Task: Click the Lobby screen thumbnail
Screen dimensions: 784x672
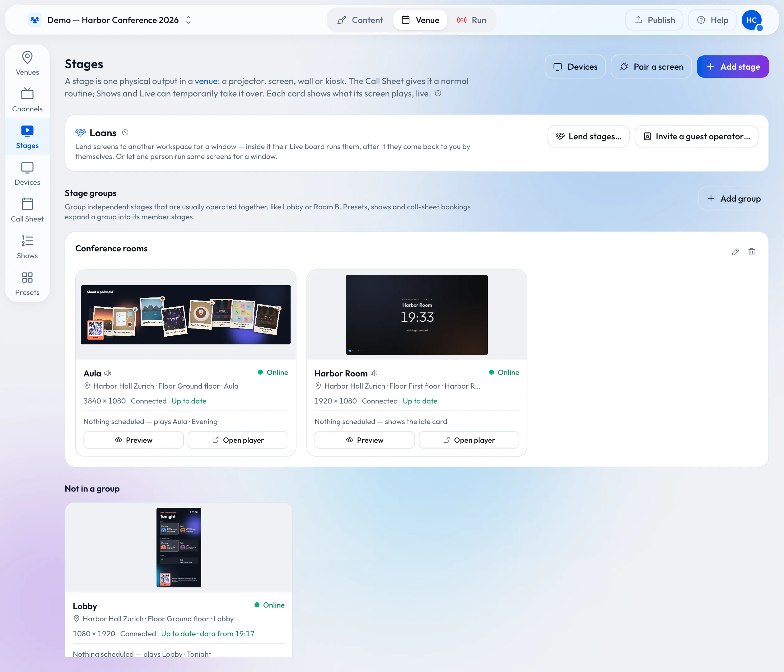Action: pos(179,548)
